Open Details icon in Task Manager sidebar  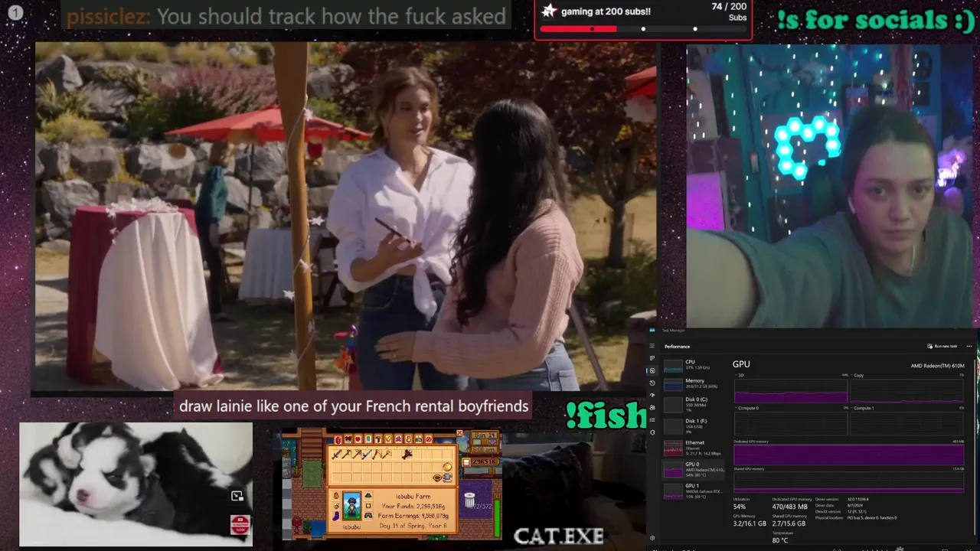tap(652, 419)
